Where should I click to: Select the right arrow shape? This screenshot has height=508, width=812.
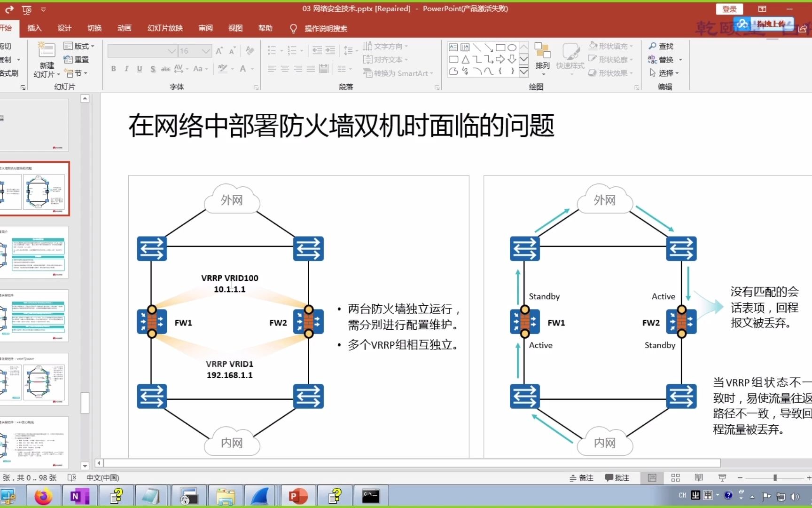(500, 59)
